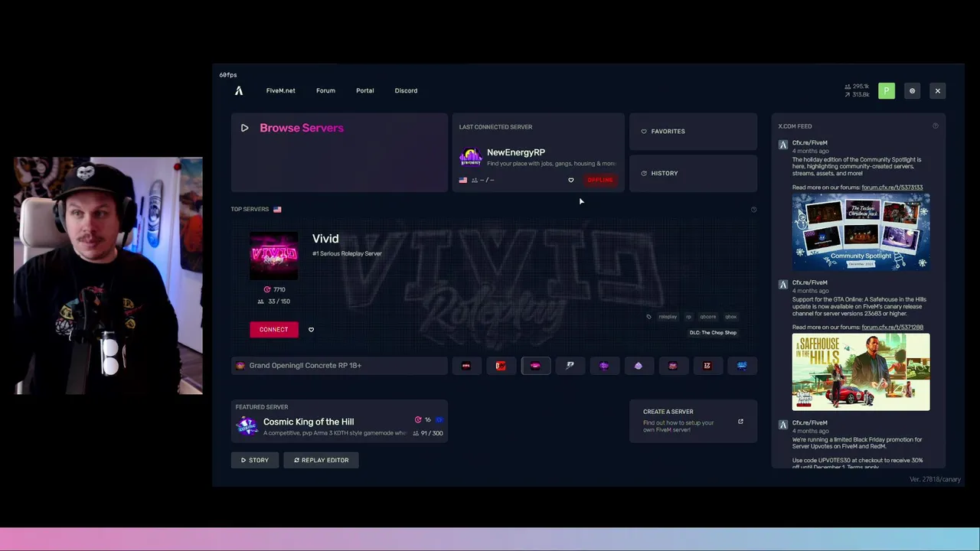Open the Favorites list
This screenshot has height=551, width=980.
693,132
